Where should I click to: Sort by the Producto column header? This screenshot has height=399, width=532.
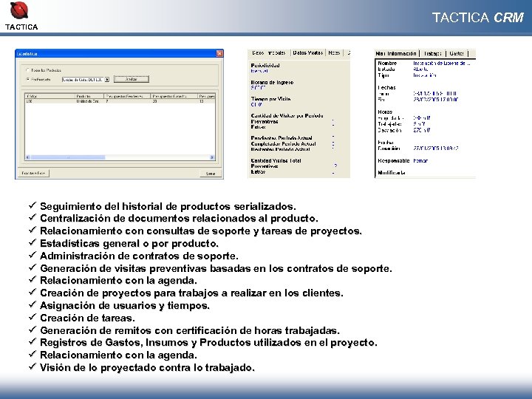coord(89,96)
